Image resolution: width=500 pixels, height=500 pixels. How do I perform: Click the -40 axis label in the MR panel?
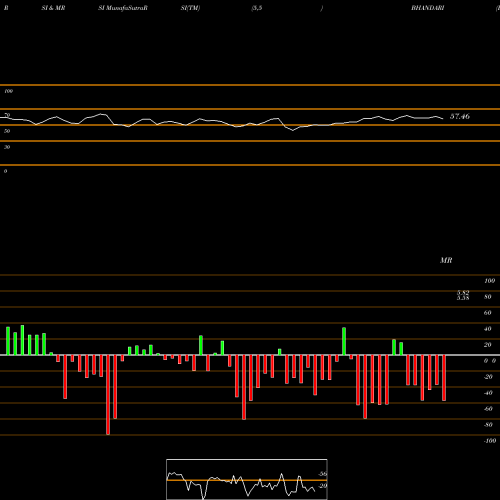pos(488,393)
